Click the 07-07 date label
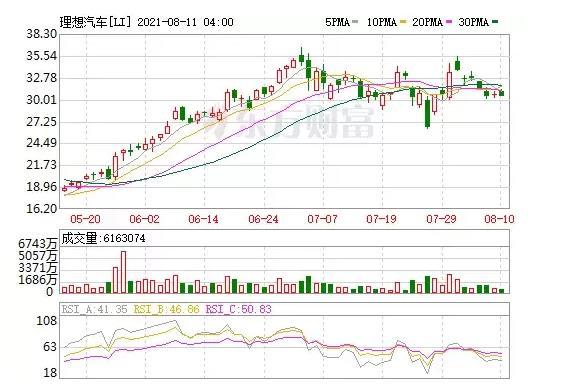 [x=322, y=219]
